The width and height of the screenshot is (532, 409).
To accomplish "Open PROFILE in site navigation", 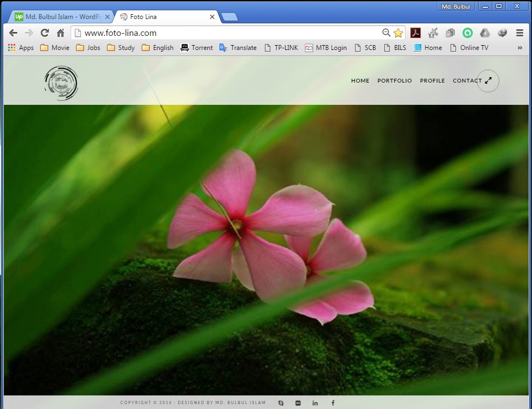I will 432,80.
